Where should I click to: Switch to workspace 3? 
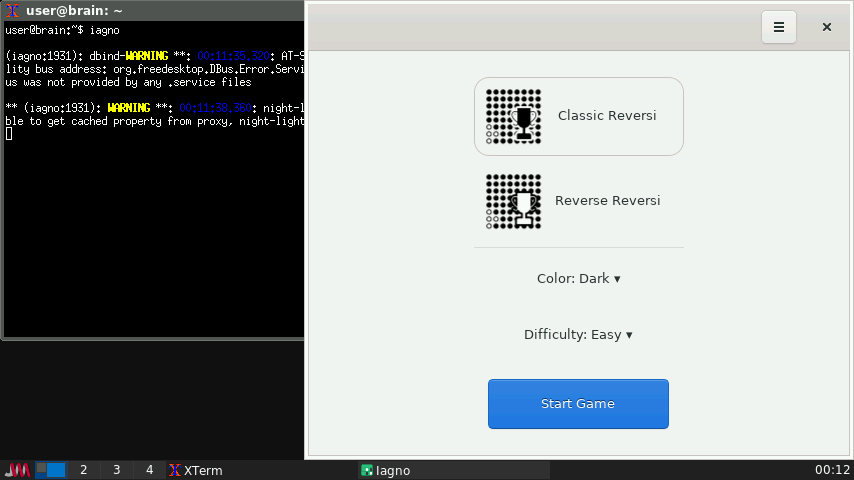(117, 470)
